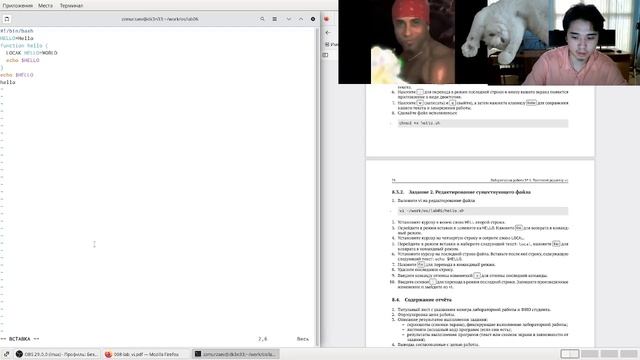Image resolution: width=640 pixels, height=360 pixels.
Task: Open the Терминал menu in the top panel
Action: click(71, 6)
